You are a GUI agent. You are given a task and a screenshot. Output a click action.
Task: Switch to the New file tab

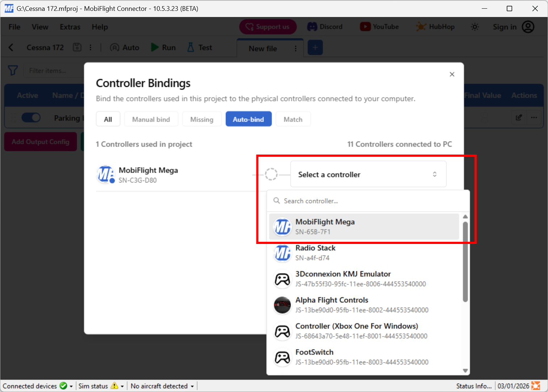coord(262,48)
